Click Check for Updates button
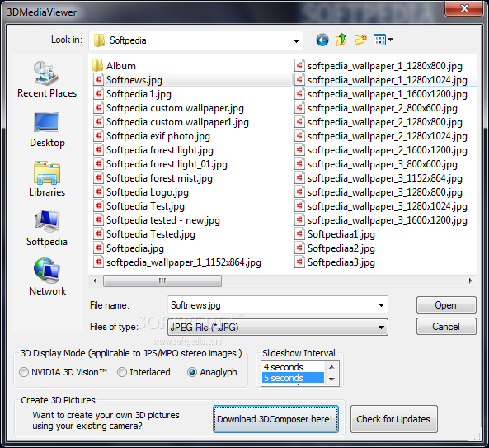489x448 pixels. pos(393,419)
